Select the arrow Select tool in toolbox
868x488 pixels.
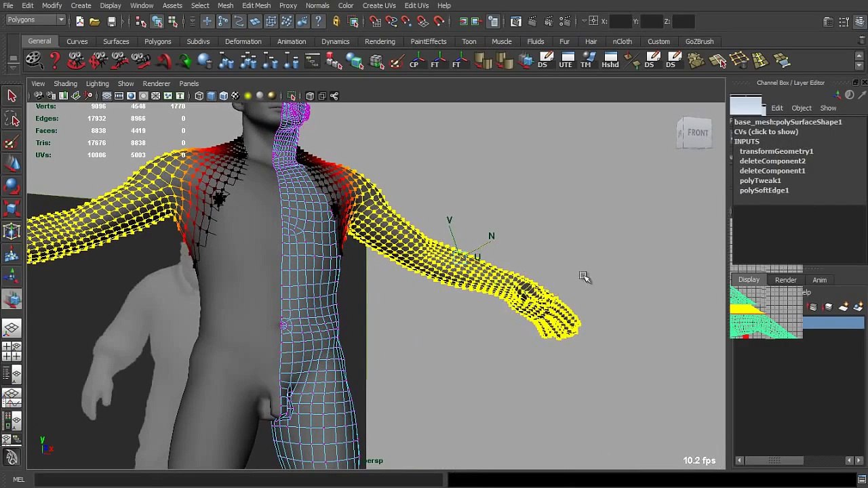coord(12,96)
